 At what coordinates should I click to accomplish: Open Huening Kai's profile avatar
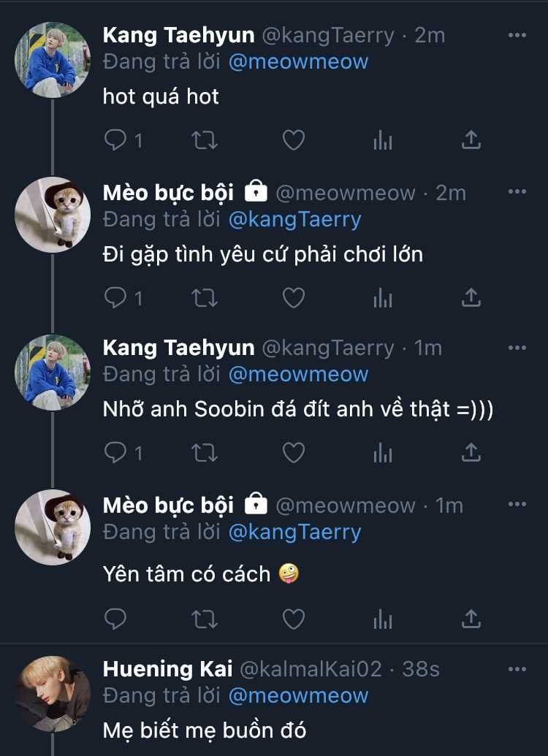pos(53,694)
